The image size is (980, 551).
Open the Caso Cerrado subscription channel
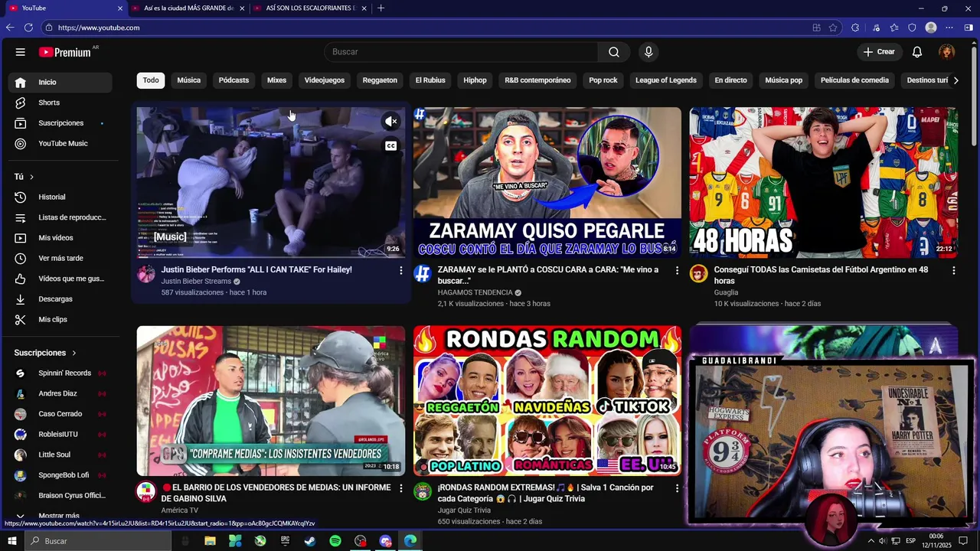click(60, 414)
